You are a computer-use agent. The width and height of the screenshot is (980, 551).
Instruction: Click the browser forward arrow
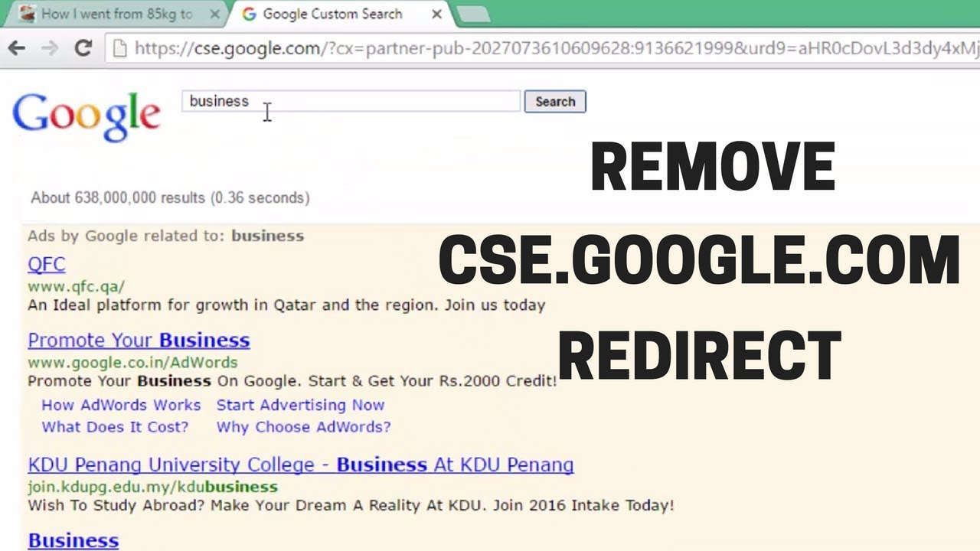(x=50, y=48)
